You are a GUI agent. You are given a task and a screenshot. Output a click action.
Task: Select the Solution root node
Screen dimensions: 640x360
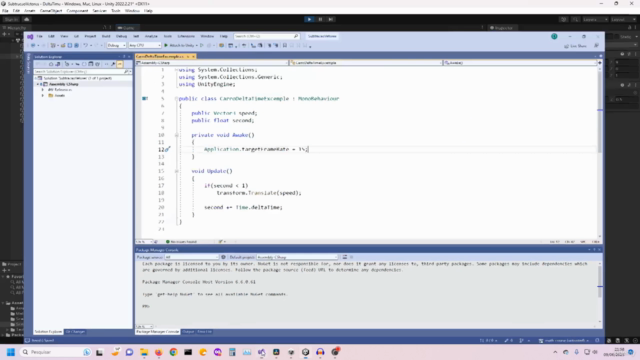pos(77,78)
